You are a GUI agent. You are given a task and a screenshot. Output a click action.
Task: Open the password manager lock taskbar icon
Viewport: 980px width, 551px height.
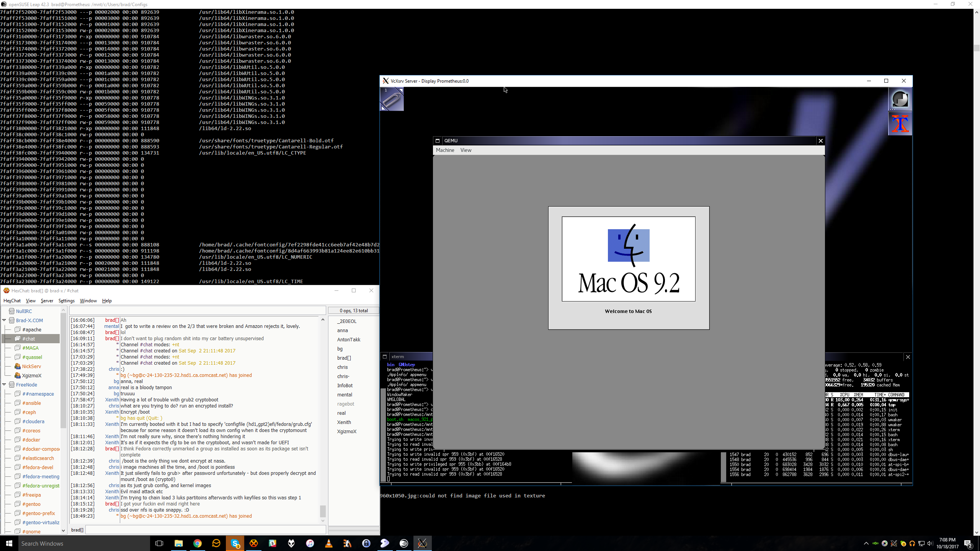[366, 543]
